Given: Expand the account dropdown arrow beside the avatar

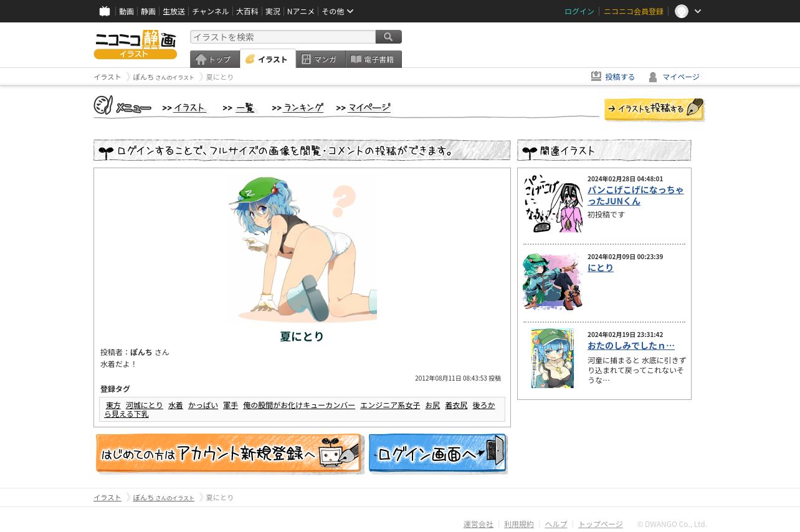Looking at the screenshot, I should 698,11.
